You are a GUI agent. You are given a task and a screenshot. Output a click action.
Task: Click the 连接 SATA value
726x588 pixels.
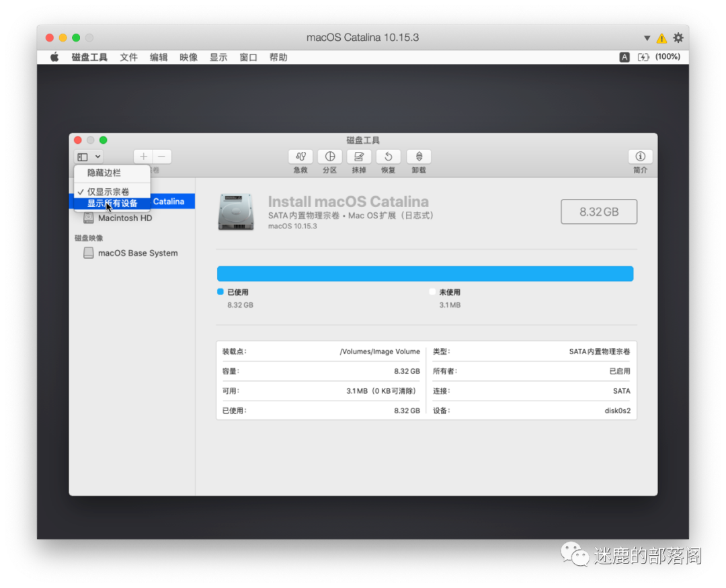click(621, 391)
